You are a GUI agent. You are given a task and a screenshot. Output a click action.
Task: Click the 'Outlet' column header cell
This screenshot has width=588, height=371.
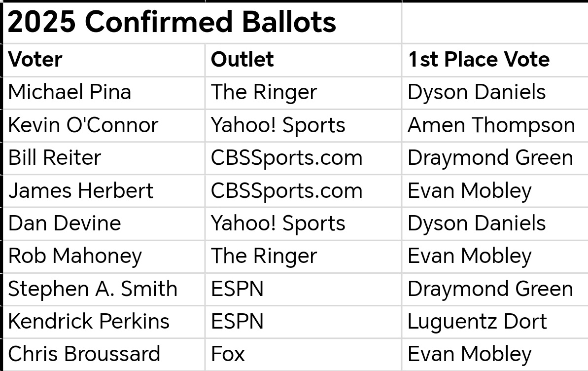pyautogui.click(x=303, y=60)
